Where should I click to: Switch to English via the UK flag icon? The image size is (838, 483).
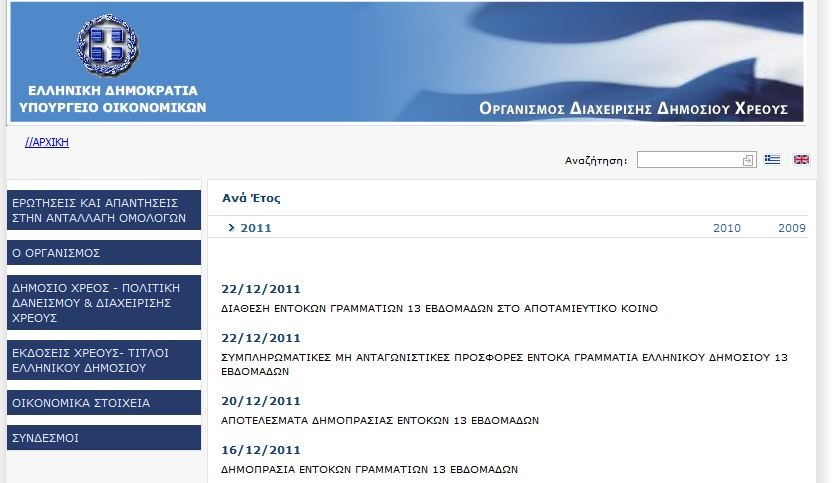tap(801, 159)
